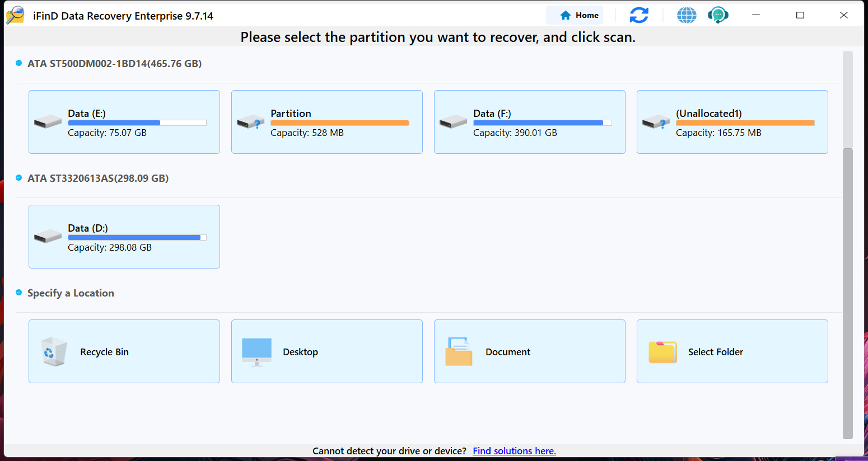This screenshot has width=868, height=461.
Task: Click the Select Folder yellow icon
Action: point(662,352)
